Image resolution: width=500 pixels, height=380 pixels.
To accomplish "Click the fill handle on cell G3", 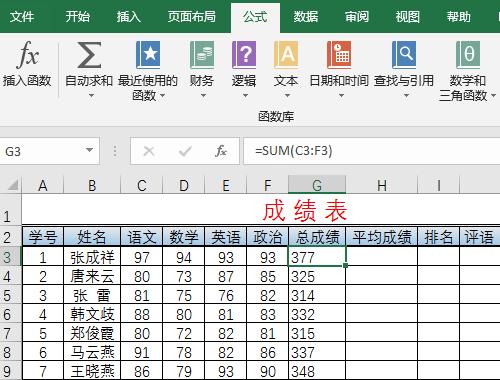I will tap(345, 265).
